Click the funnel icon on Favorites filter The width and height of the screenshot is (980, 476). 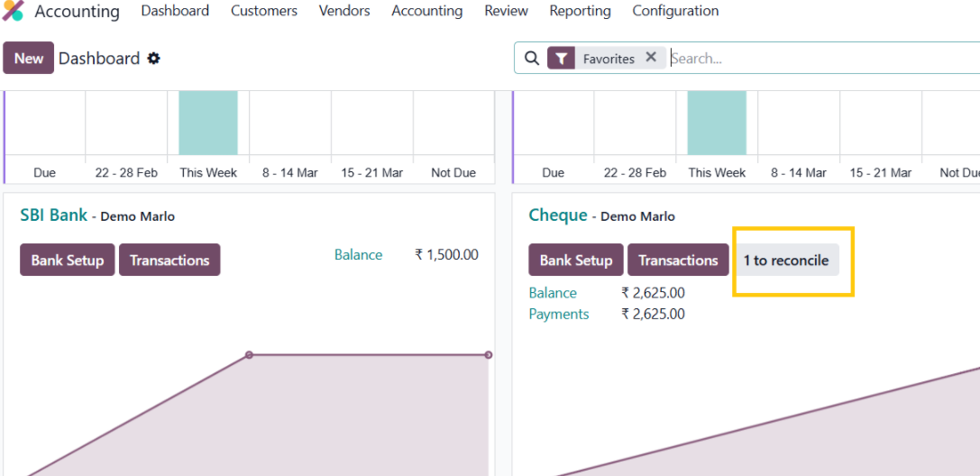coord(562,59)
